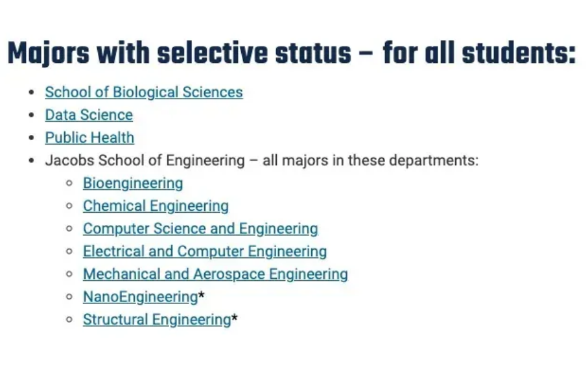588x367 pixels.
Task: Visit the Chemical Engineering link
Action: pyautogui.click(x=156, y=206)
